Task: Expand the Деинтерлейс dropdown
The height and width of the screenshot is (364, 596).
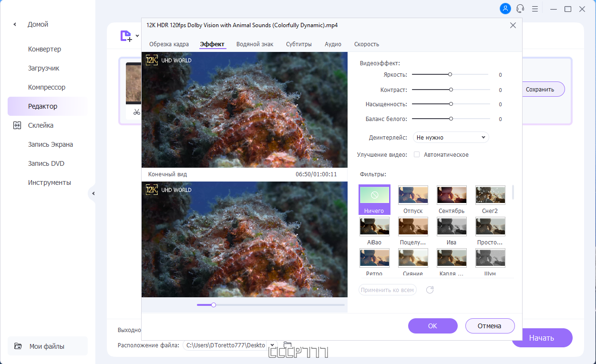Action: click(451, 137)
